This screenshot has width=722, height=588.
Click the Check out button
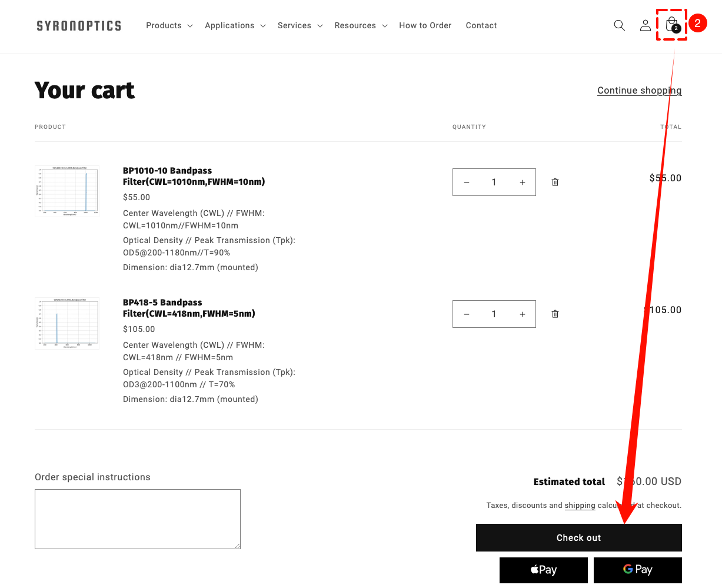point(578,537)
